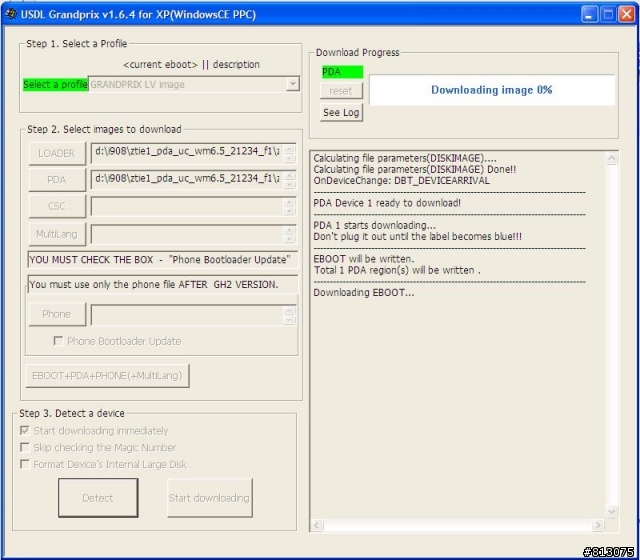Open the GRANDPRIX LV image profile dropdown
This screenshot has width=640, height=560.
(x=293, y=84)
